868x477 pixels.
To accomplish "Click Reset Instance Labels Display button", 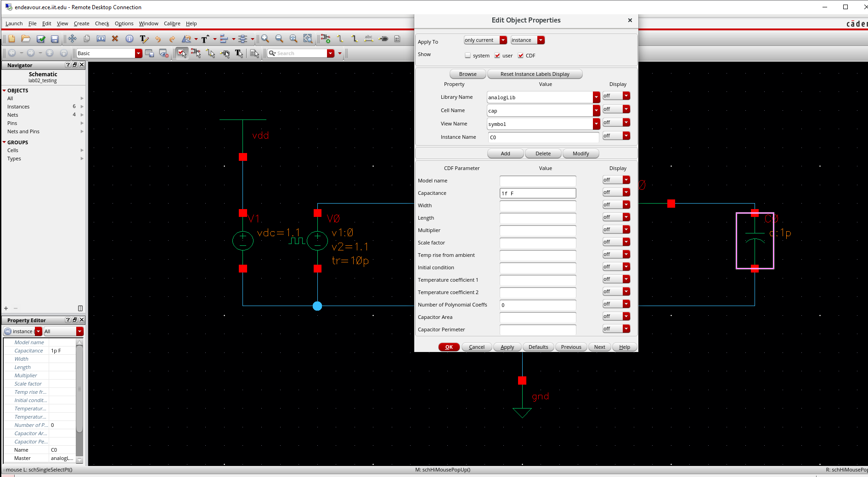I will coord(535,74).
